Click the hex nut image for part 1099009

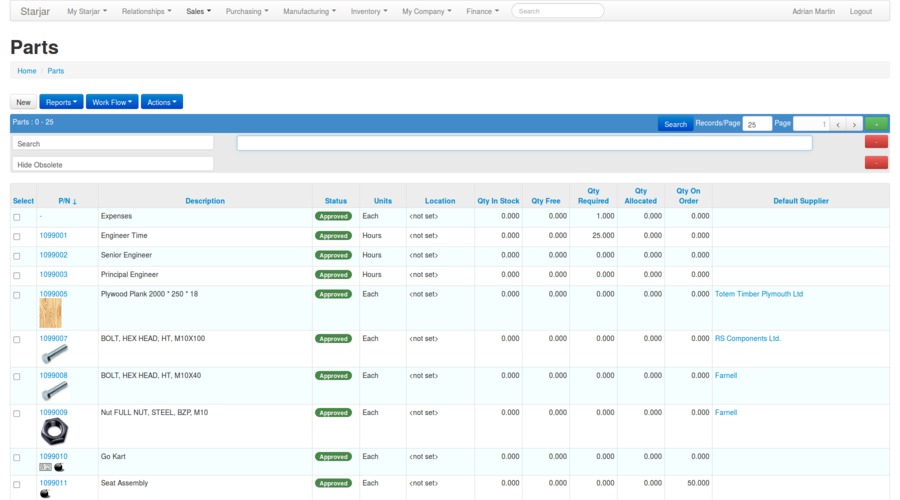point(54,432)
